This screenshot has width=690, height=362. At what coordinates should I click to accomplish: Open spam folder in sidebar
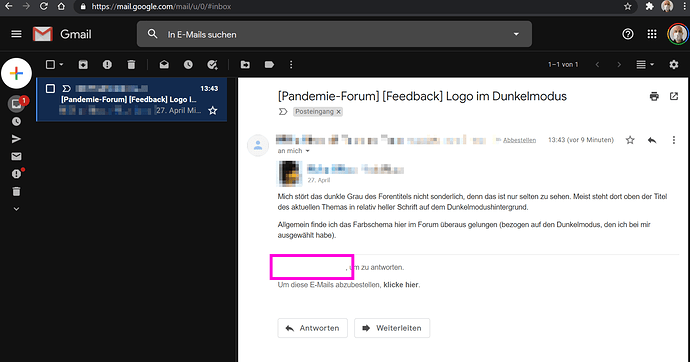(17, 174)
